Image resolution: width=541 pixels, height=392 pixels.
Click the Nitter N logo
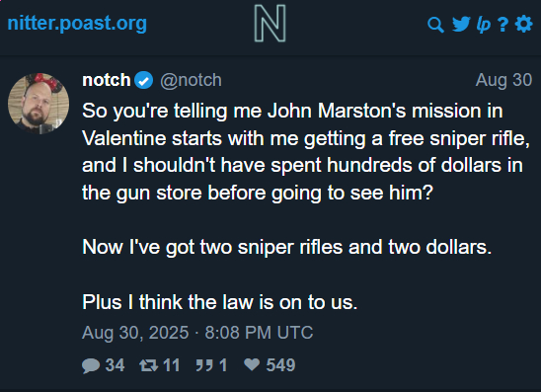(x=270, y=23)
